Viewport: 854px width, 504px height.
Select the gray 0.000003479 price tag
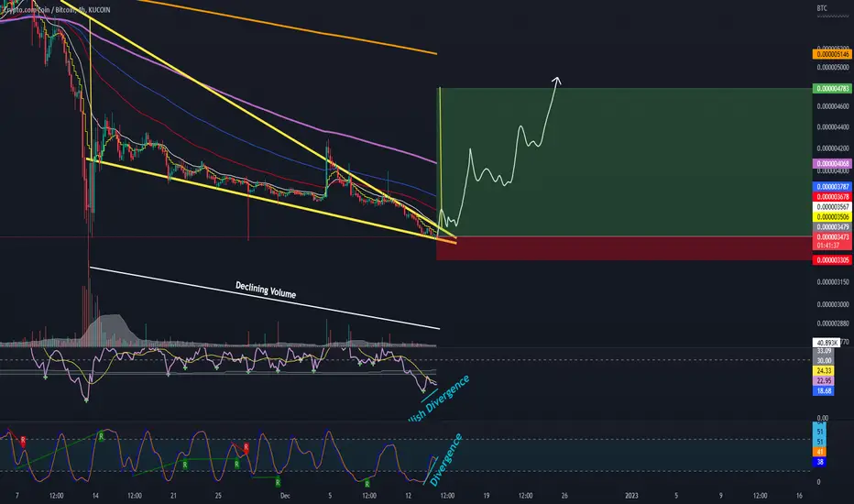click(832, 227)
